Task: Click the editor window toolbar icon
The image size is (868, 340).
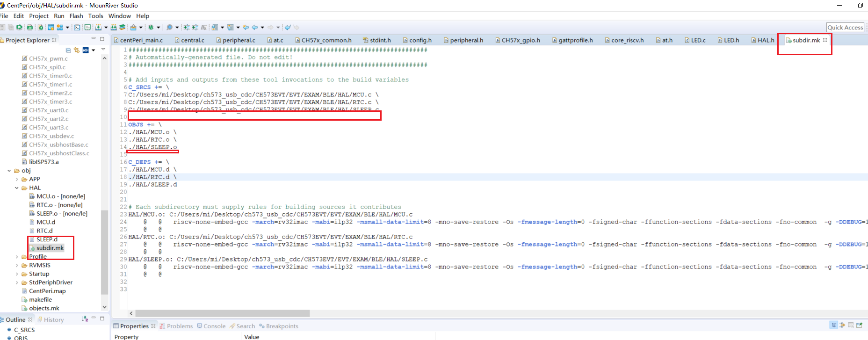Action: point(87,28)
